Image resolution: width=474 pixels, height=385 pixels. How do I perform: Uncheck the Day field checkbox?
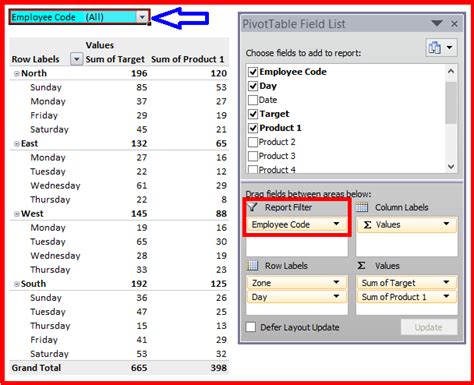pos(253,86)
